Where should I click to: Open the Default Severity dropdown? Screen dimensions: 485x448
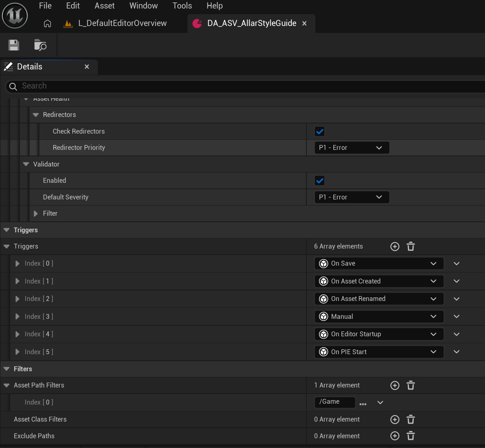click(352, 197)
